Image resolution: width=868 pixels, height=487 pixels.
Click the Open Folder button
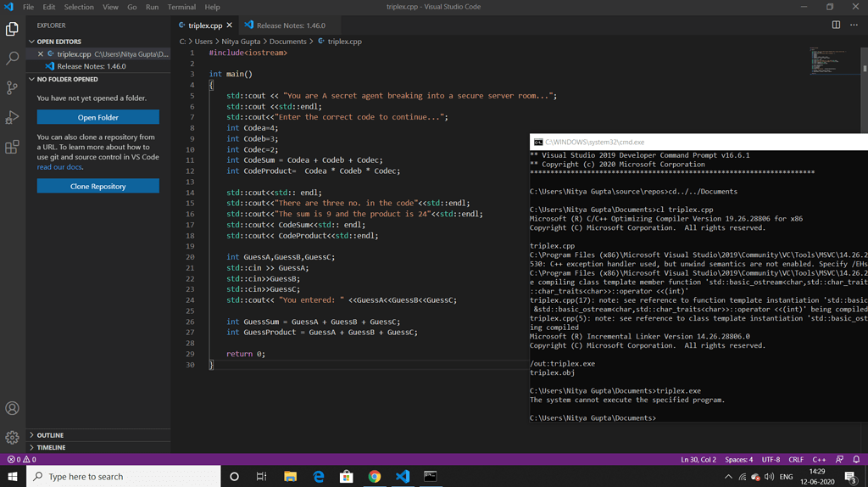[97, 117]
